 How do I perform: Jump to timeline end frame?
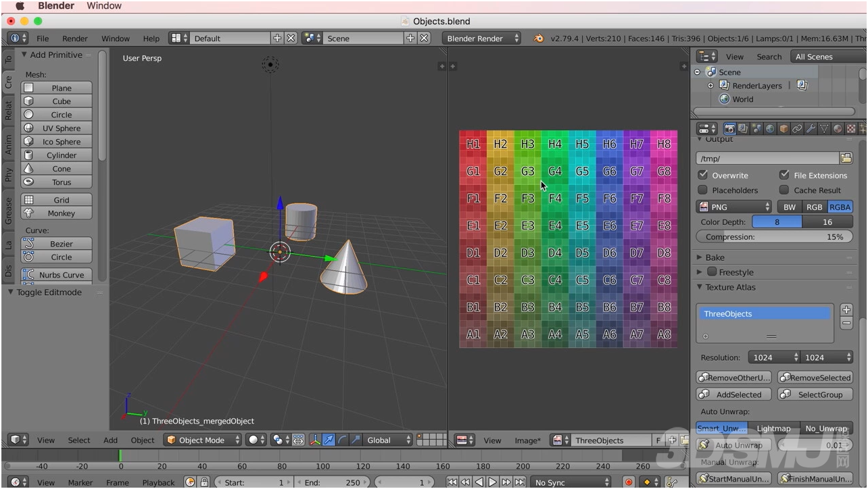click(x=520, y=482)
